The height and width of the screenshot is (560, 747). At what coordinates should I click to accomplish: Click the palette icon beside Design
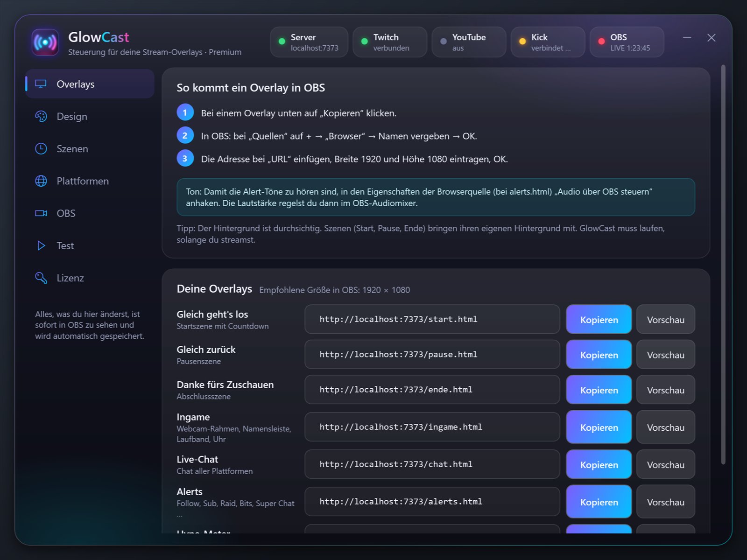pyautogui.click(x=41, y=116)
